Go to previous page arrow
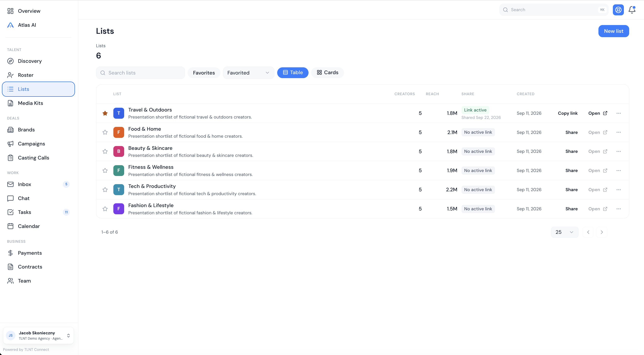Viewport: 644px width, 355px height. point(588,232)
